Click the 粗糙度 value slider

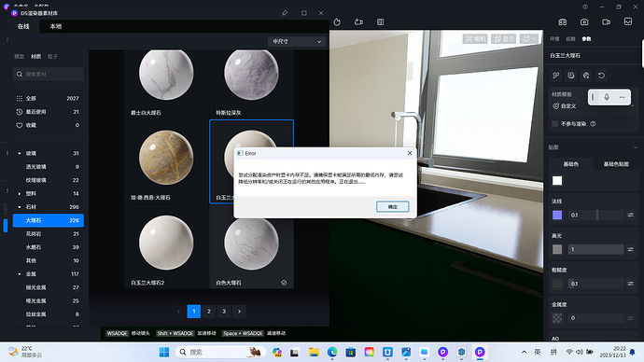click(x=596, y=284)
